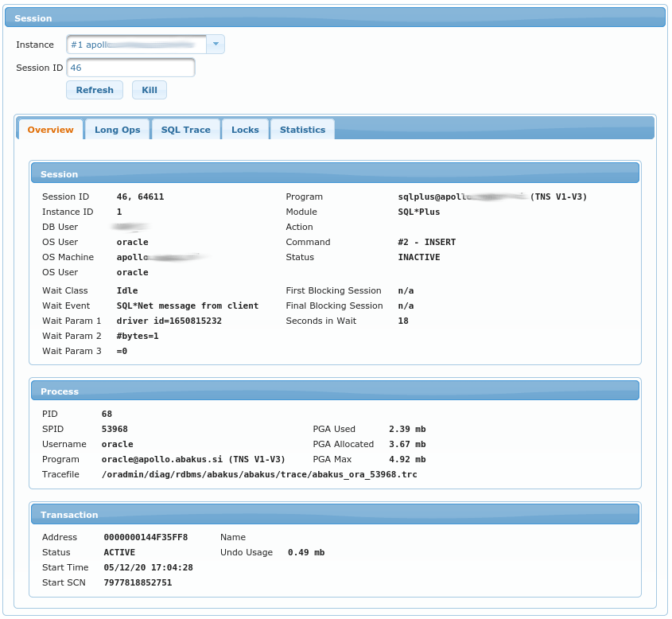
Task: Select the Tracefile path abakus_ora_53968.trc
Action: click(x=259, y=474)
